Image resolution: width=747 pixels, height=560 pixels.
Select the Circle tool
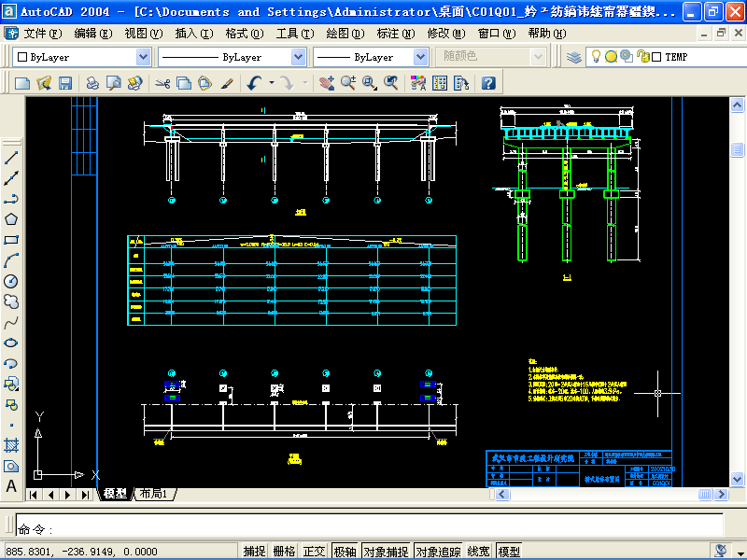pyautogui.click(x=11, y=282)
